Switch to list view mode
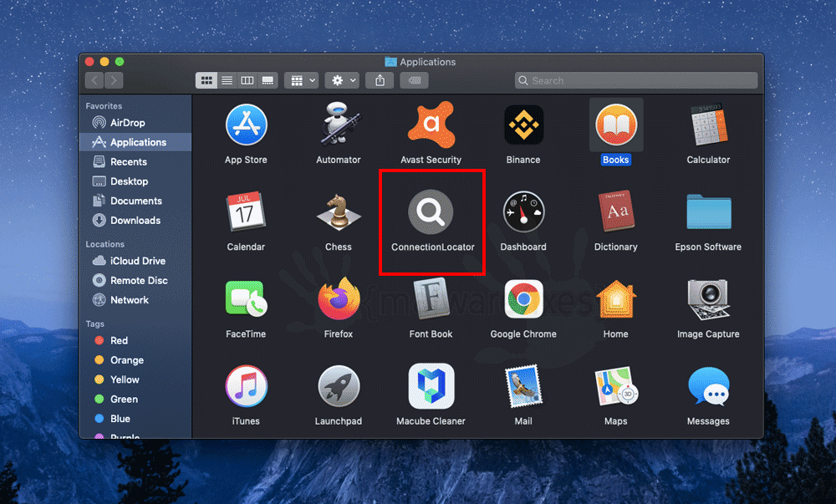Image resolution: width=836 pixels, height=504 pixels. click(x=227, y=80)
